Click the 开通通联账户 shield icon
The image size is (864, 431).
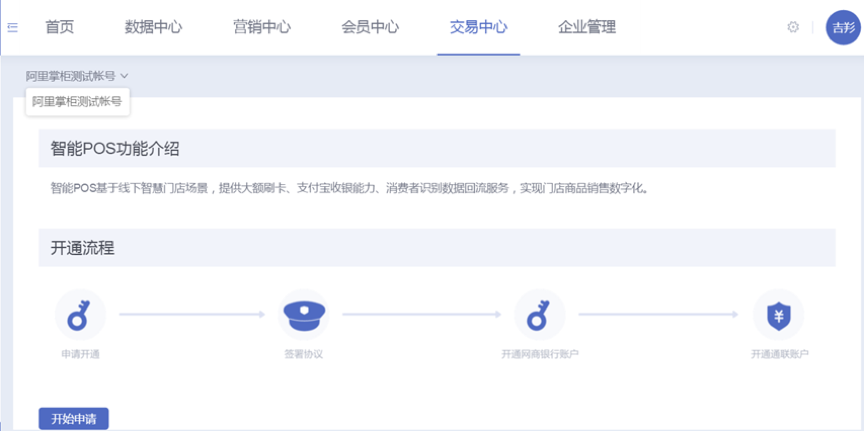(x=779, y=315)
